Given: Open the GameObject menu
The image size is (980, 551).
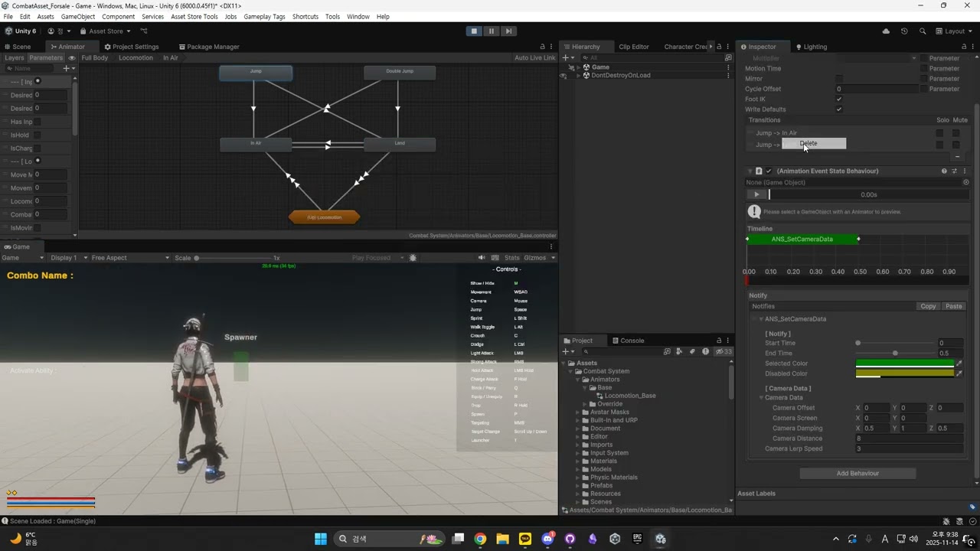Looking at the screenshot, I should click(78, 16).
